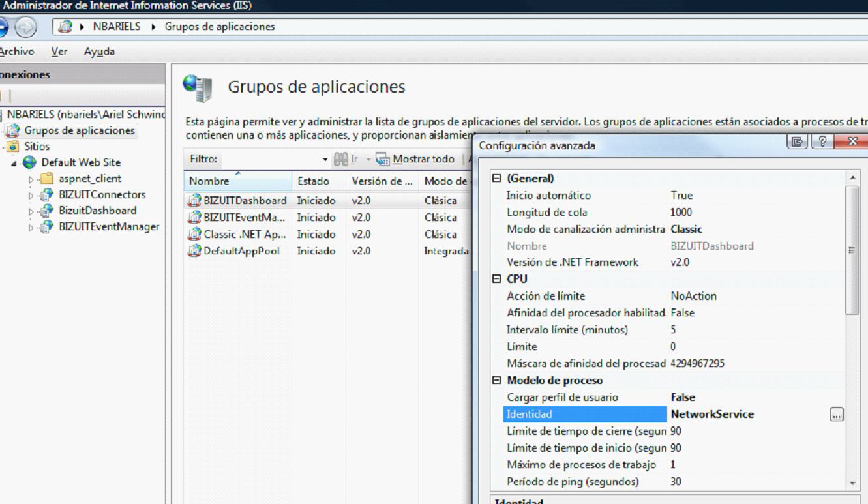
Task: Open the Ver menu
Action: (x=59, y=52)
